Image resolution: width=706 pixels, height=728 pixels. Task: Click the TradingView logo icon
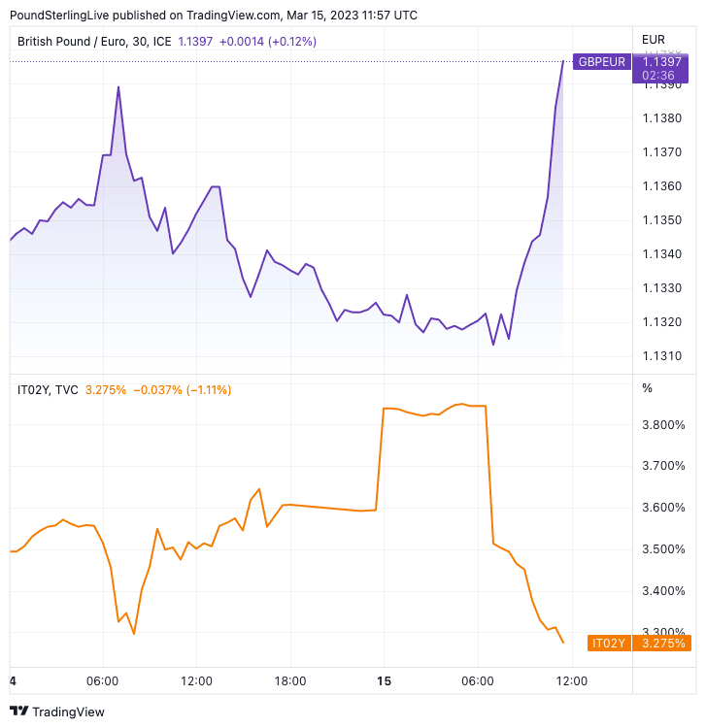pos(18,711)
